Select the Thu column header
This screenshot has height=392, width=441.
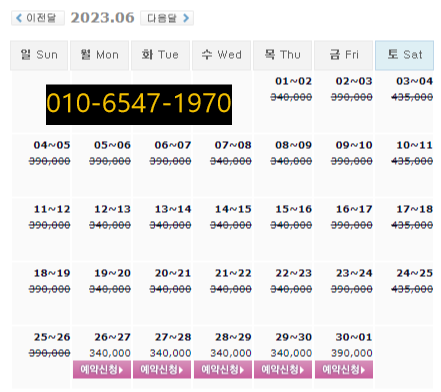pos(282,55)
